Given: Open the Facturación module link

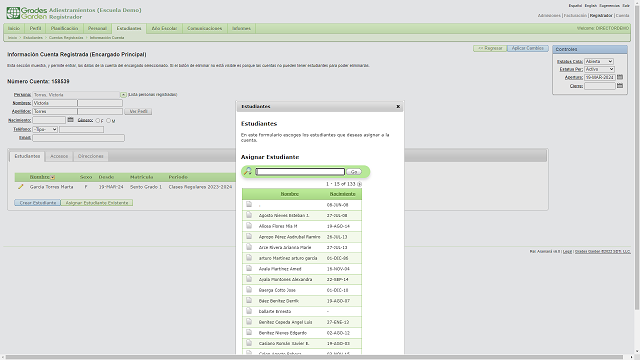Looking at the screenshot, I should (x=575, y=16).
